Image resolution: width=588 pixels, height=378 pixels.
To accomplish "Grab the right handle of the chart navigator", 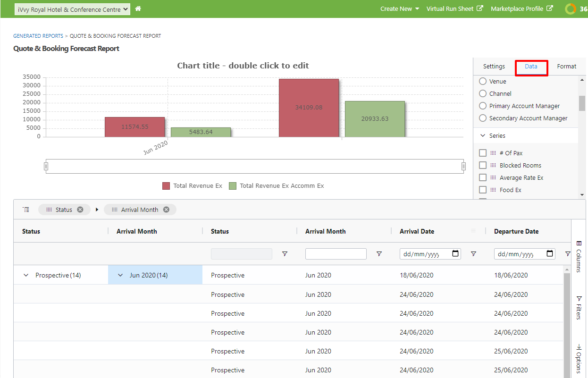I will click(463, 166).
